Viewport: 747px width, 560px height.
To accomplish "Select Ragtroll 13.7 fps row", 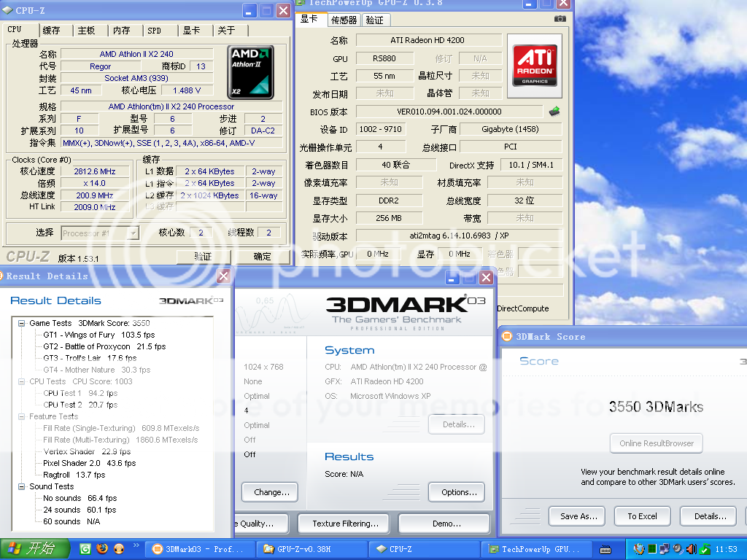I will [x=74, y=475].
